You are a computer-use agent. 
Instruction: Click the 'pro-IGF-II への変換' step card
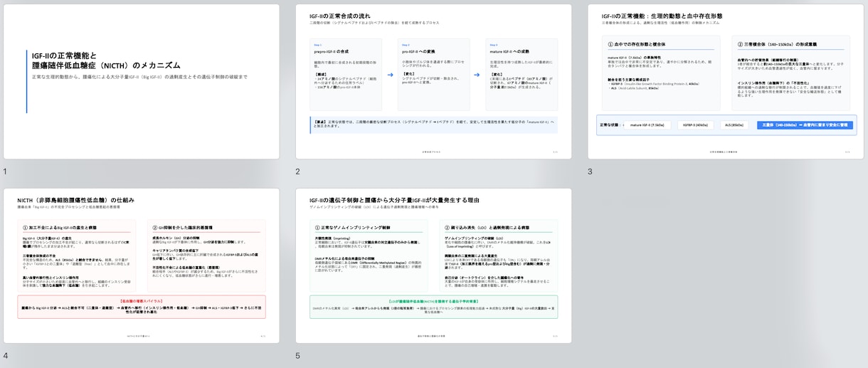click(x=433, y=74)
